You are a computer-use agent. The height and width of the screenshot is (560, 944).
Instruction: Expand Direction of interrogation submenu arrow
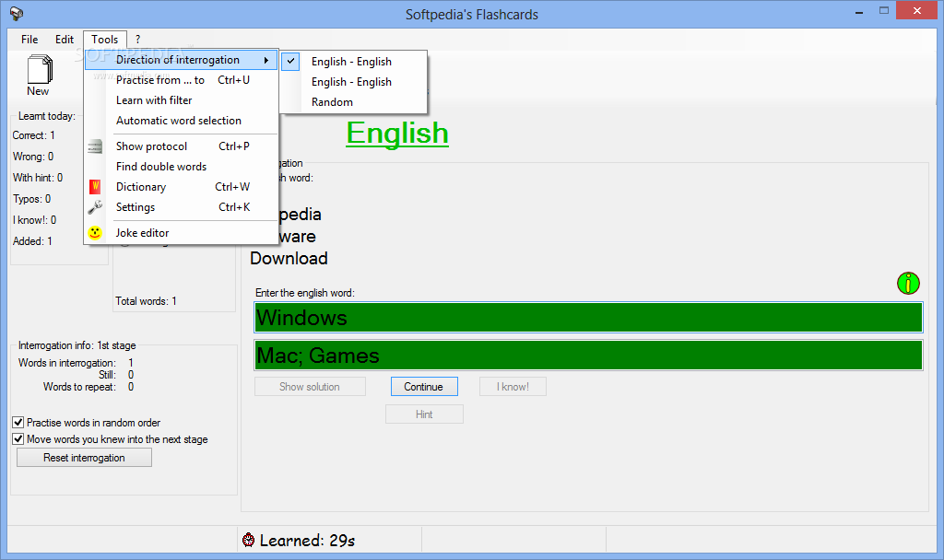pyautogui.click(x=265, y=60)
